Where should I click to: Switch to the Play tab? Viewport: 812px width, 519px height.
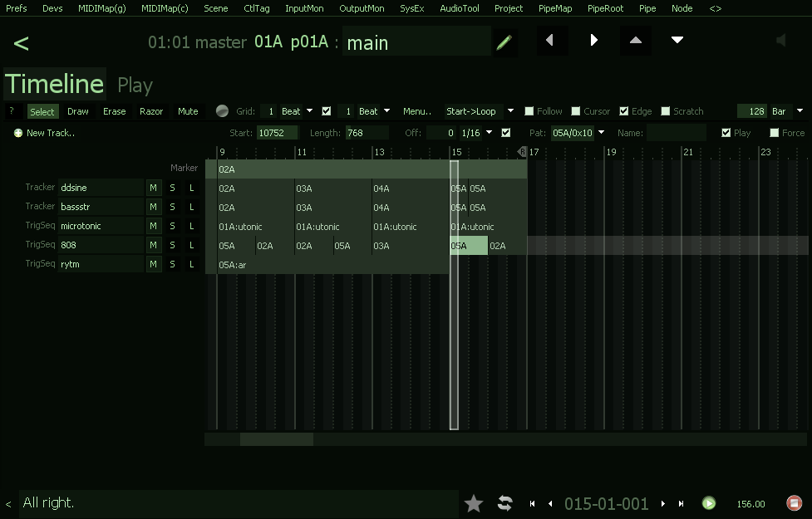pyautogui.click(x=135, y=85)
